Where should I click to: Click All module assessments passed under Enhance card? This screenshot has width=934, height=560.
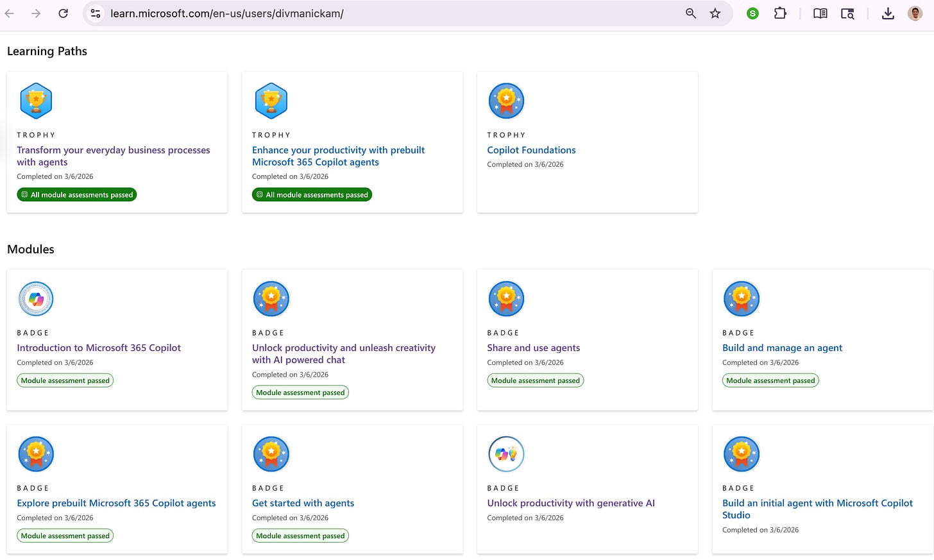[x=312, y=194]
